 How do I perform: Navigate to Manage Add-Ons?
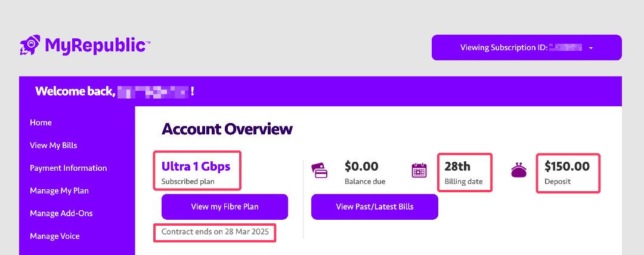pyautogui.click(x=61, y=213)
